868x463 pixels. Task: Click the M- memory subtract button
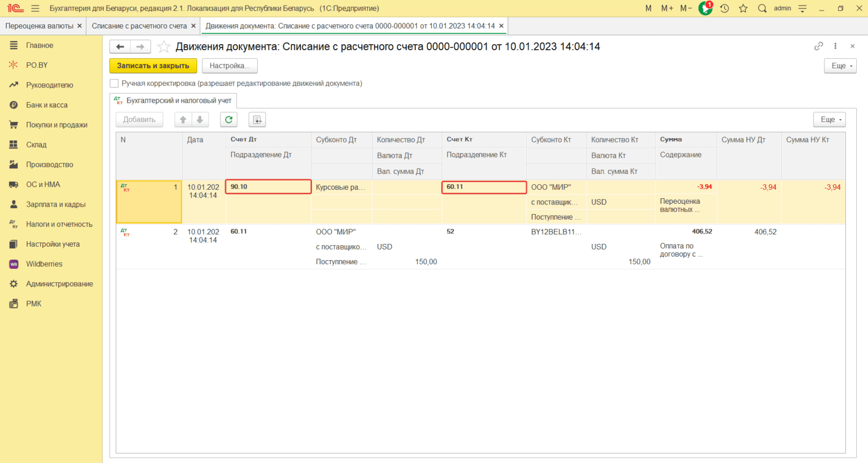coord(686,8)
